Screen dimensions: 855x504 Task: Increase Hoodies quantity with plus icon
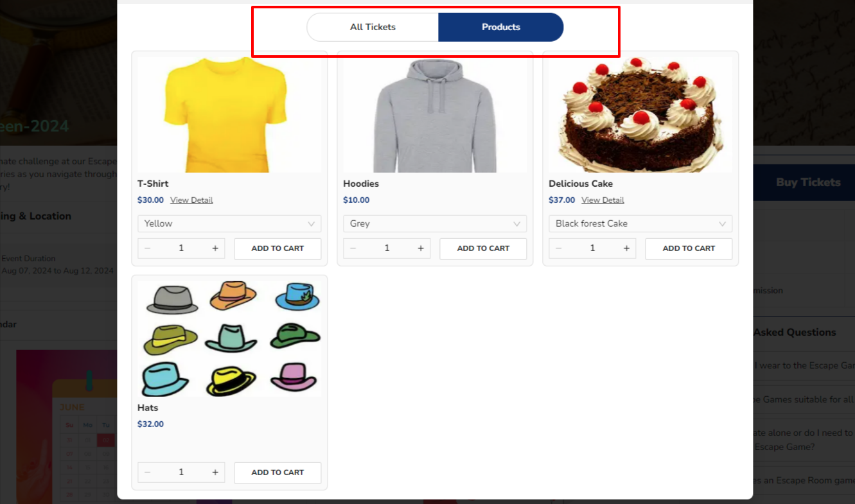click(x=421, y=248)
